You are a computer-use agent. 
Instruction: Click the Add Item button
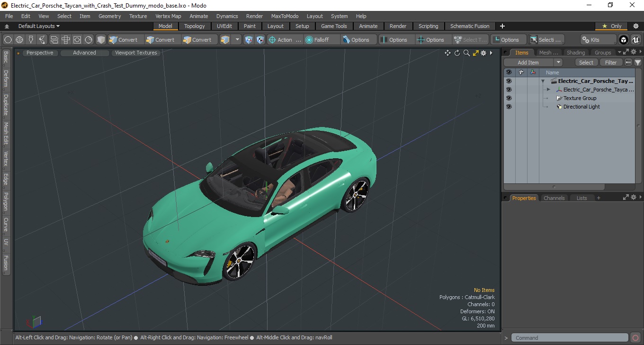[528, 63]
